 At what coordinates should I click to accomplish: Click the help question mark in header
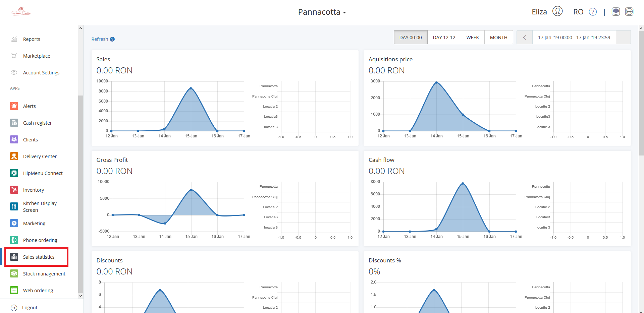coord(593,12)
